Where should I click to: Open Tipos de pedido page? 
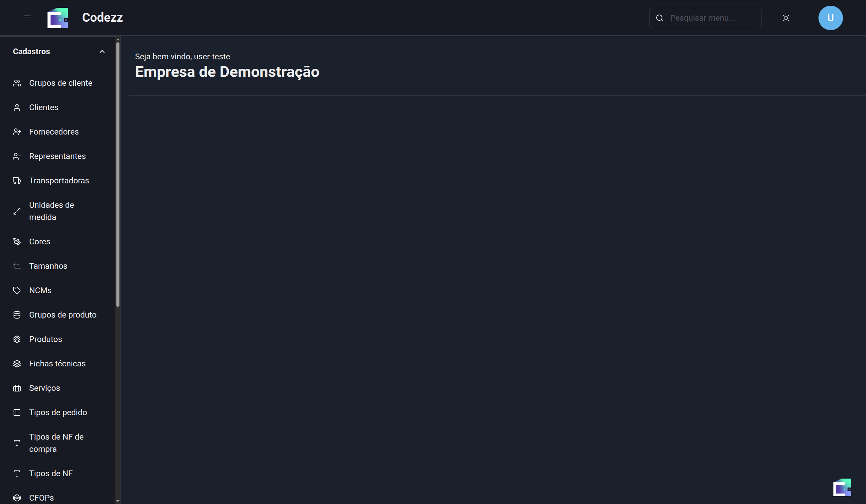point(58,412)
